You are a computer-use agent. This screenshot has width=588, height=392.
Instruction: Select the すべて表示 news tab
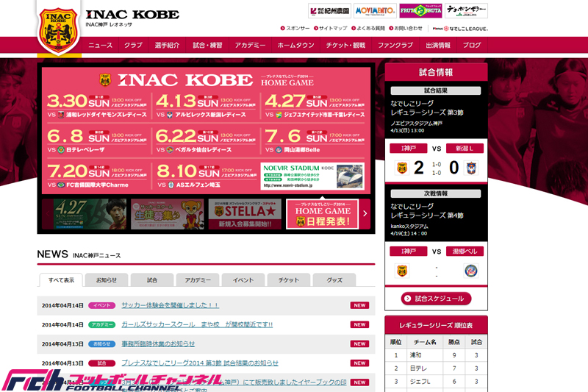[x=61, y=279]
